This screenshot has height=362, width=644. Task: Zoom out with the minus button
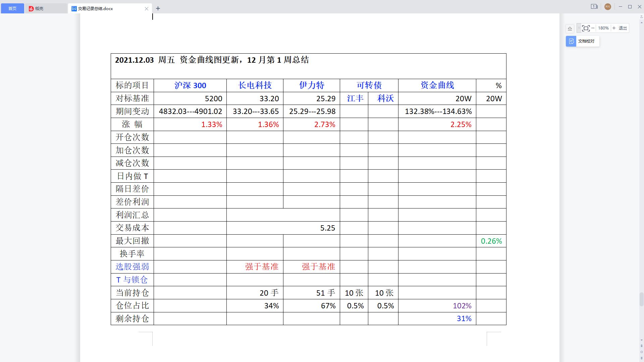tap(593, 28)
